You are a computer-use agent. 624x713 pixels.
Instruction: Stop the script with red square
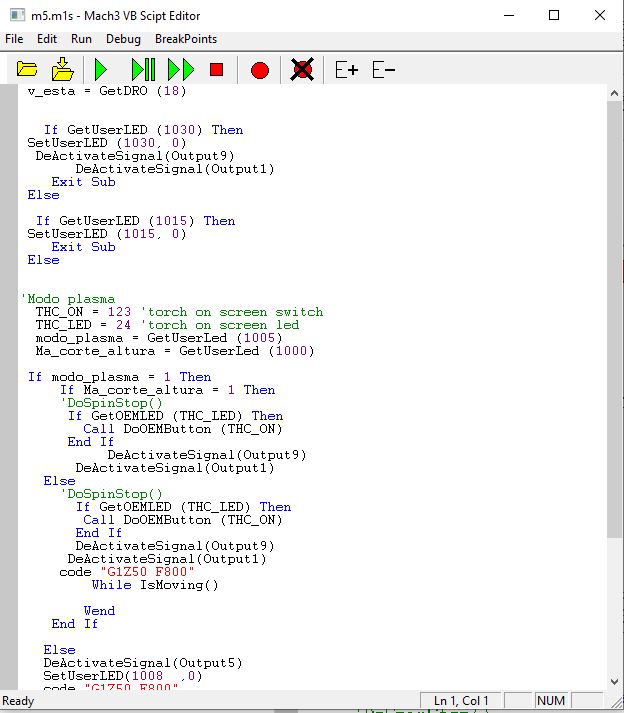click(216, 70)
